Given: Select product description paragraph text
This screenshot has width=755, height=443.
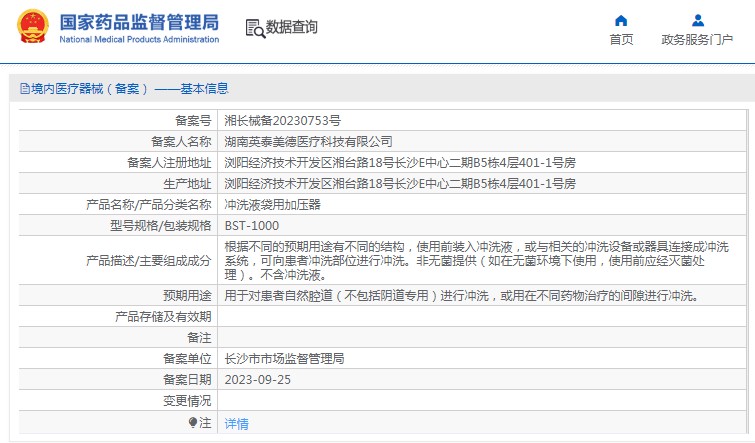Looking at the screenshot, I should 477,261.
